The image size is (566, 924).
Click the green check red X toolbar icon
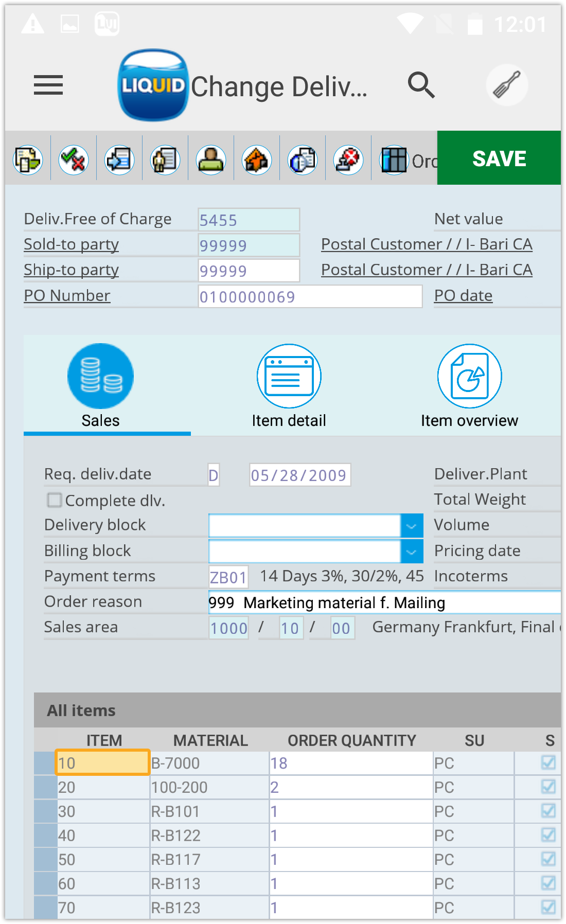click(x=74, y=160)
